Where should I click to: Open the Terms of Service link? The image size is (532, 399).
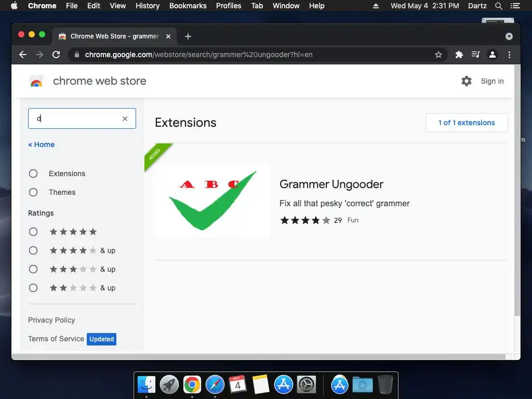tap(56, 339)
